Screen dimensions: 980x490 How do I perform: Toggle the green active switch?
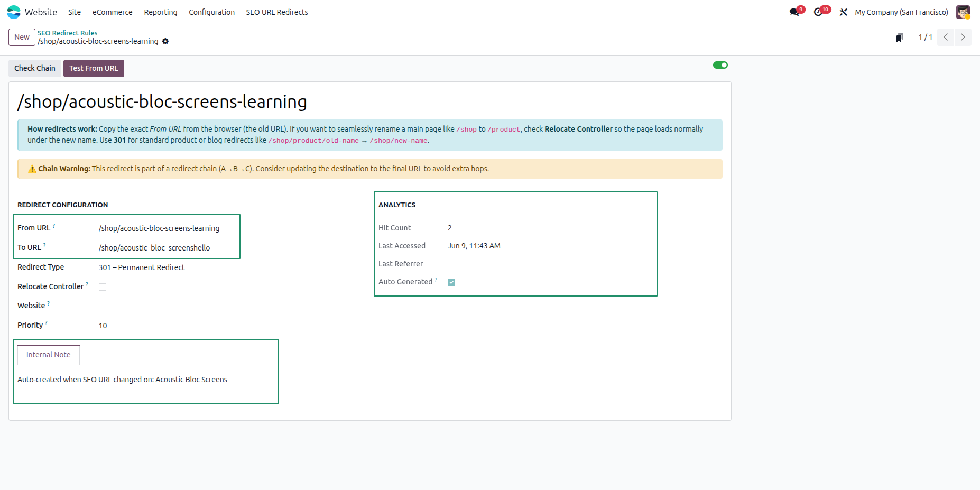[720, 65]
